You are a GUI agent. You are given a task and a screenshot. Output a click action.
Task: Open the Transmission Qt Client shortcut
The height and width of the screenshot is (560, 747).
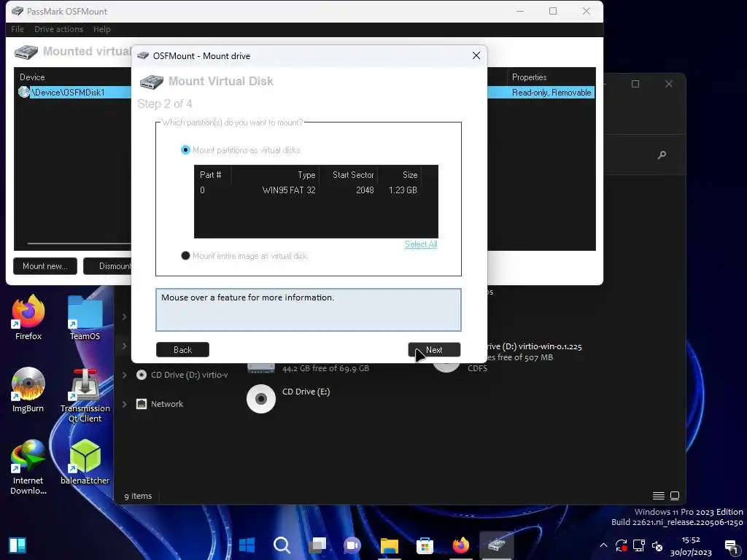(85, 396)
